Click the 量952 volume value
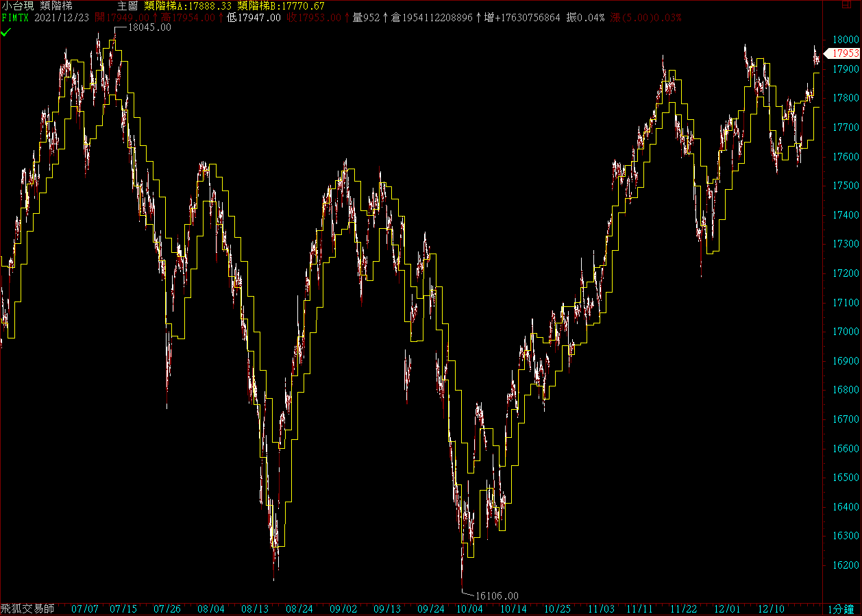 (366, 17)
